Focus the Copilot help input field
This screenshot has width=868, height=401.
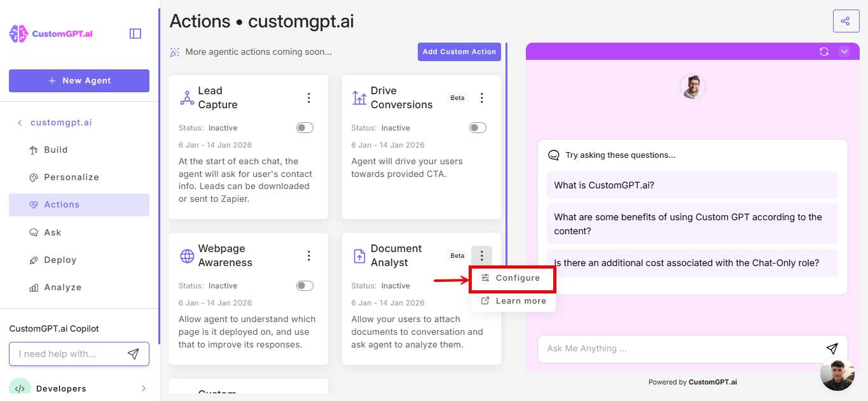pyautogui.click(x=79, y=355)
